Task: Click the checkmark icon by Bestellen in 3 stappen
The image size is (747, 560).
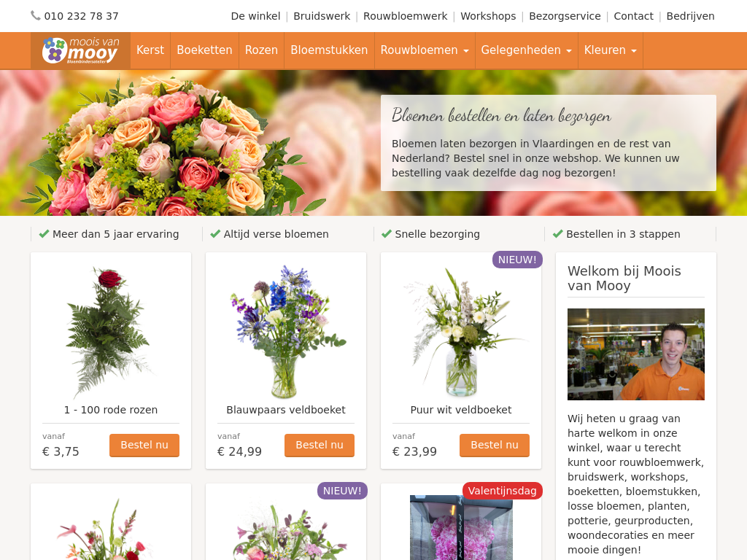Action: pos(558,234)
